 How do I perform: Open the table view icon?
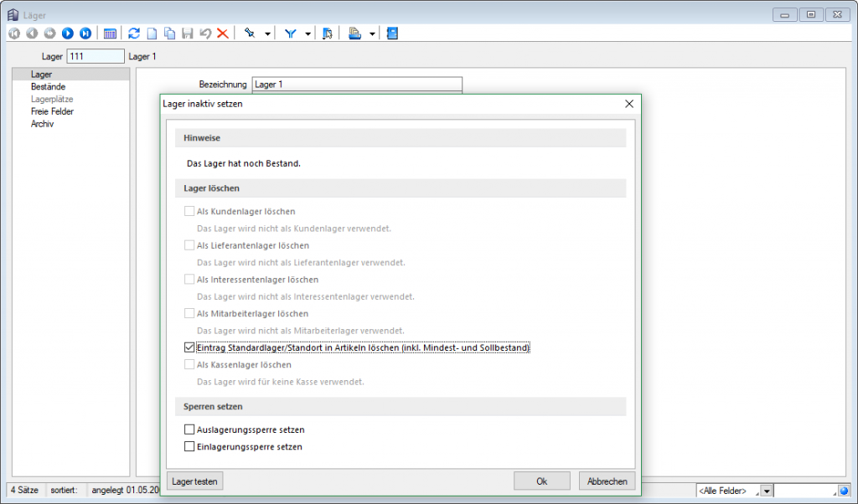(110, 33)
